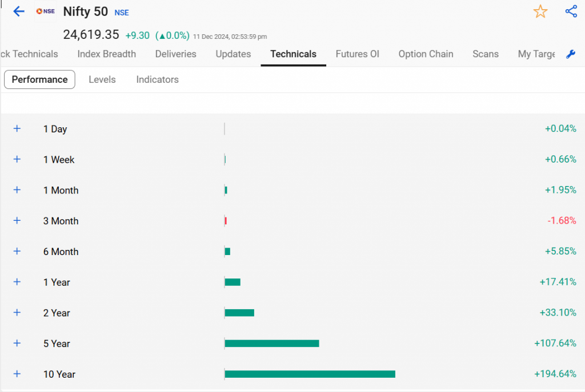Image resolution: width=585 pixels, height=392 pixels.
Task: Open the Deliveries tab
Action: tap(176, 54)
